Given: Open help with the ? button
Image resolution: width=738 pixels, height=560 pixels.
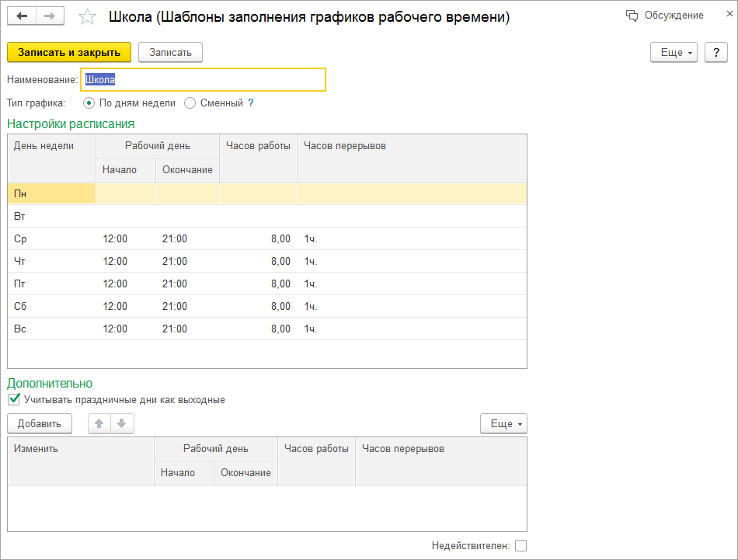Looking at the screenshot, I should pyautogui.click(x=716, y=52).
